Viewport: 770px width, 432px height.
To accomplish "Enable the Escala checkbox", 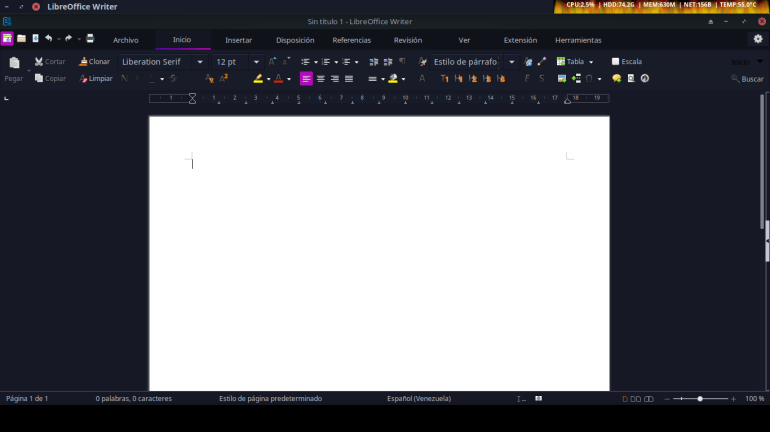I will [x=616, y=62].
